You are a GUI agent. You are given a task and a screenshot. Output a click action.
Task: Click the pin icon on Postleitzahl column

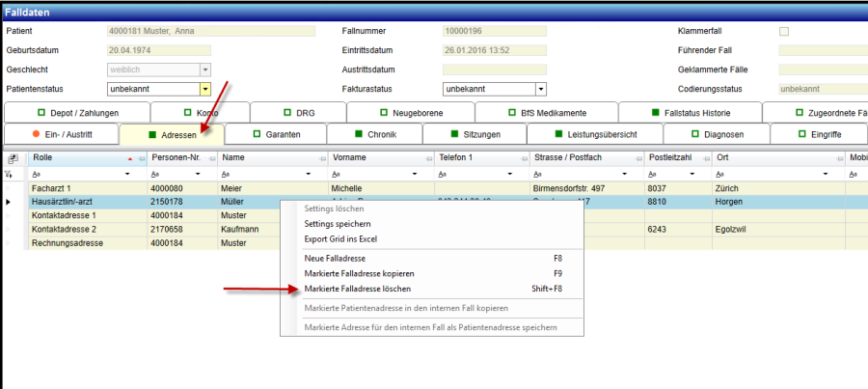pyautogui.click(x=705, y=158)
